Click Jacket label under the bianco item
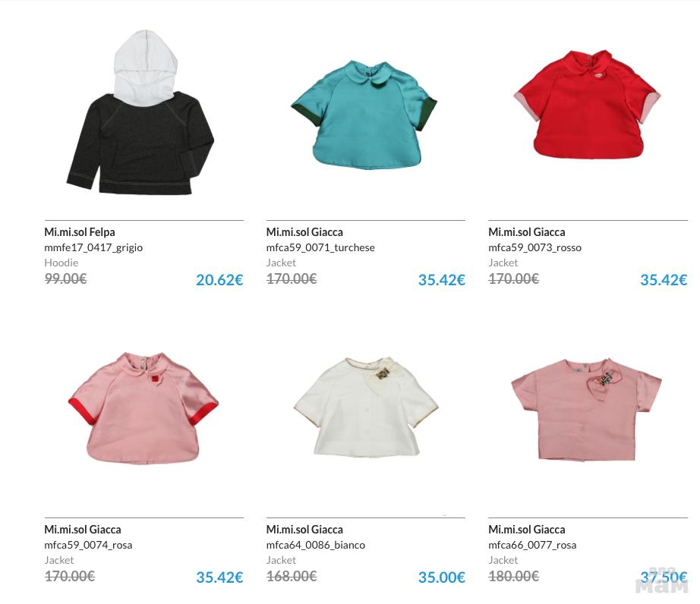The image size is (700, 604). [x=281, y=560]
